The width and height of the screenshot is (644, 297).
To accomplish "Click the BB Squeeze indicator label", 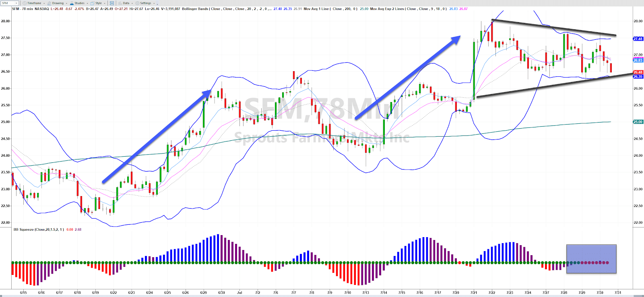I will pyautogui.click(x=39, y=229).
